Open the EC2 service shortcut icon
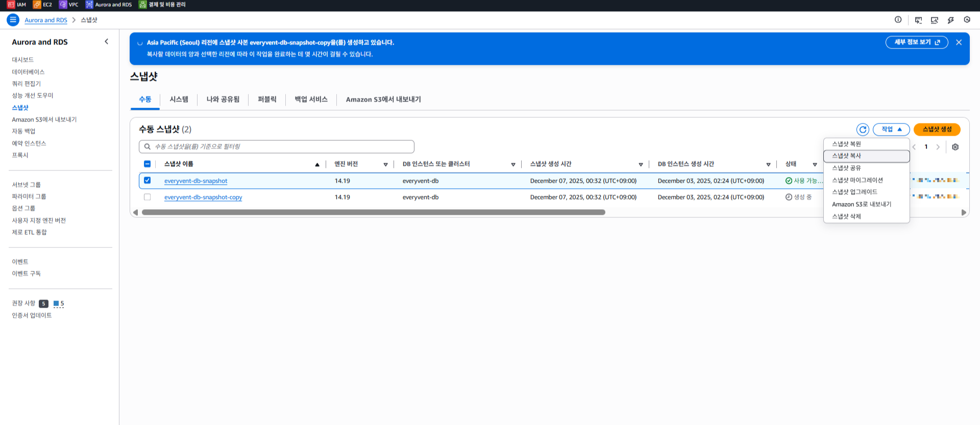The width and height of the screenshot is (980, 425). point(37,5)
